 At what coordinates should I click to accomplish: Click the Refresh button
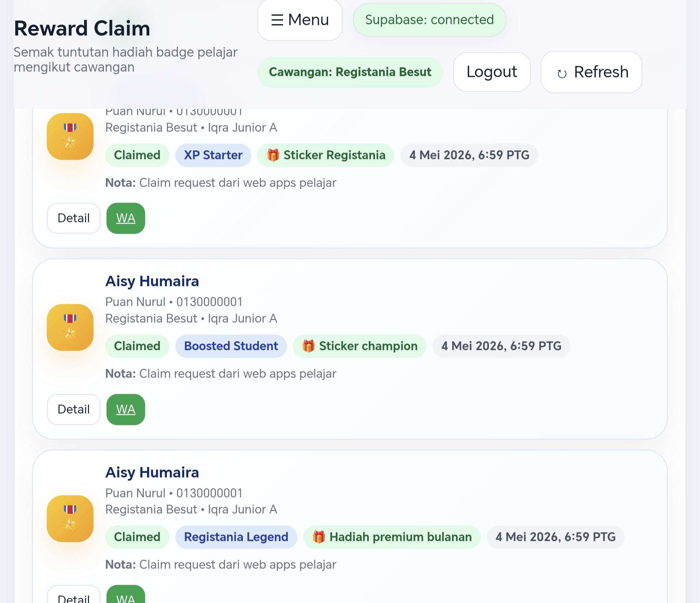(x=591, y=72)
